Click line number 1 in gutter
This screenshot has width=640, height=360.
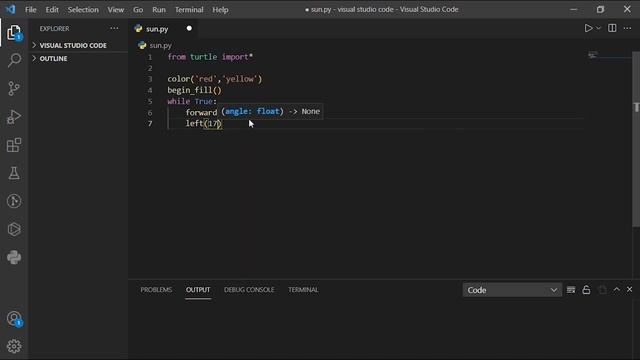(x=150, y=57)
